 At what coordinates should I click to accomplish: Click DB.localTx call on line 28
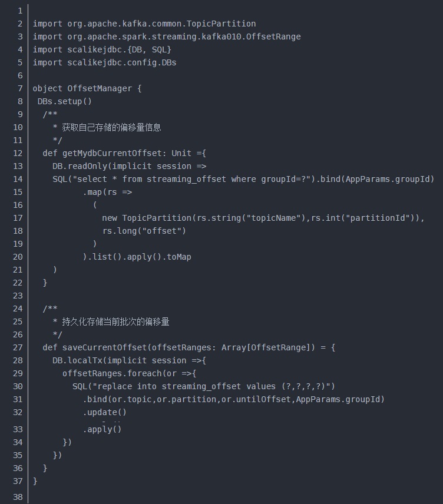pos(77,360)
